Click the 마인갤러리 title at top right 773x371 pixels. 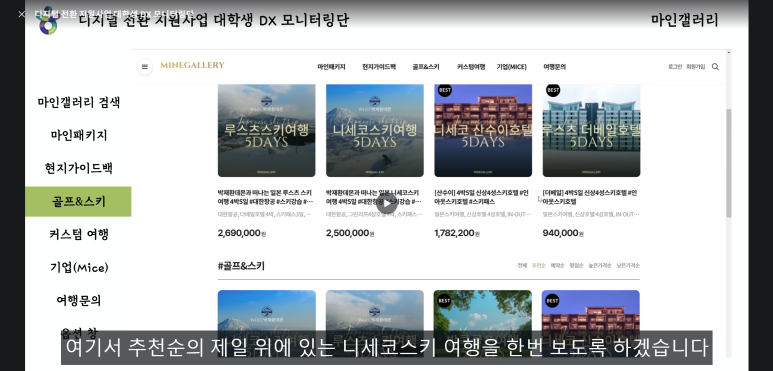pos(684,20)
